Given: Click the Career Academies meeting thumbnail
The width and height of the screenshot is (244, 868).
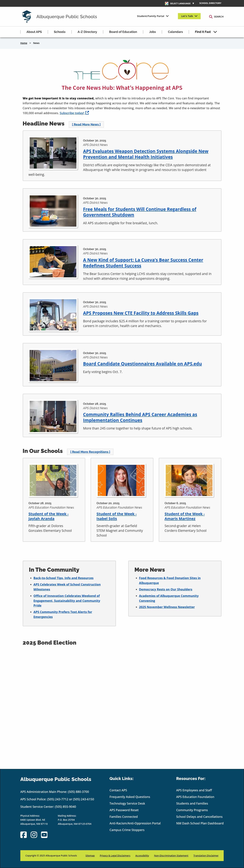Looking at the screenshot, I should click(53, 416).
